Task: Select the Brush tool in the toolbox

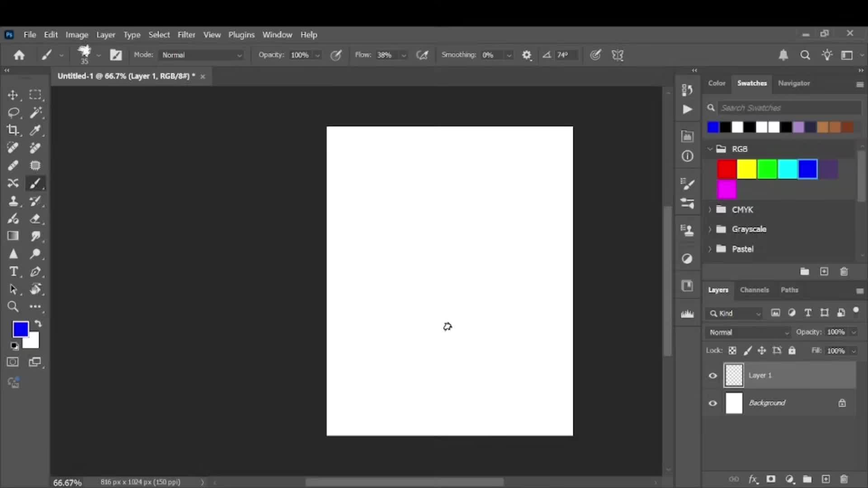Action: pos(35,183)
